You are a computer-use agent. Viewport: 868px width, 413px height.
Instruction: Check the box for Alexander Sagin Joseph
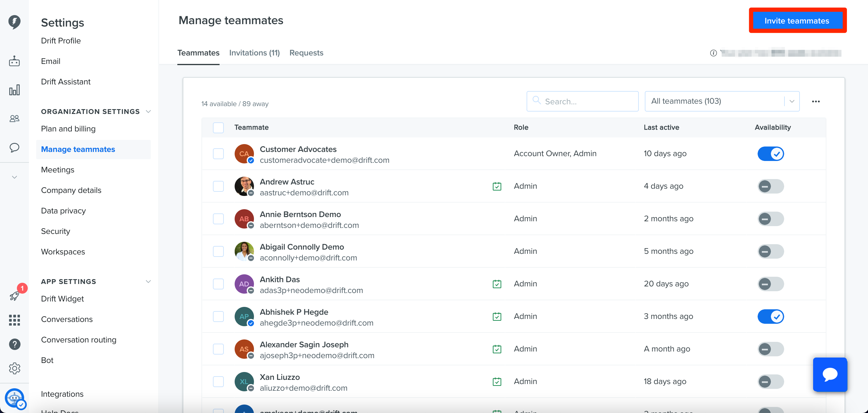(x=218, y=349)
